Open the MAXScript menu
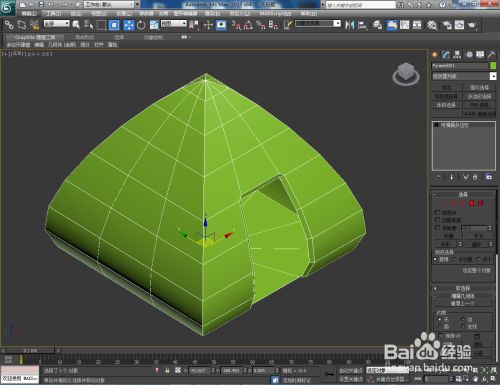The height and width of the screenshot is (385, 500). click(x=275, y=14)
